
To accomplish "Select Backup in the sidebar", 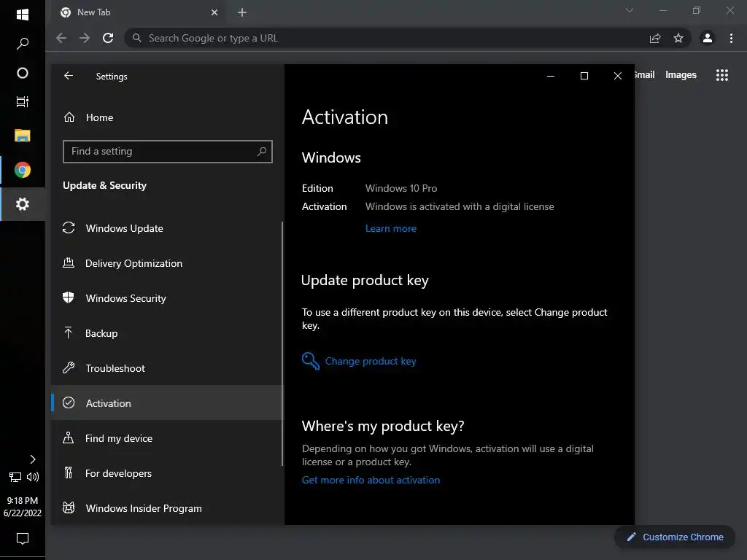I will tap(101, 333).
